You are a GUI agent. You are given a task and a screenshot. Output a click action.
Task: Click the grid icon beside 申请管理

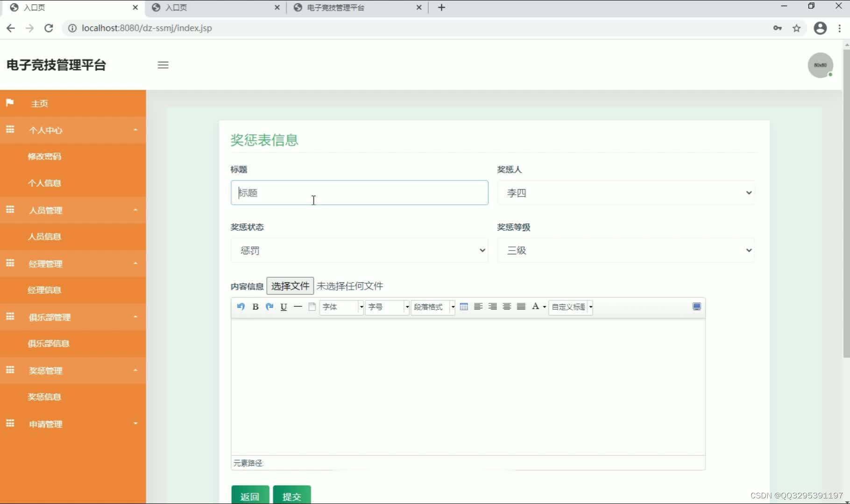10,423
